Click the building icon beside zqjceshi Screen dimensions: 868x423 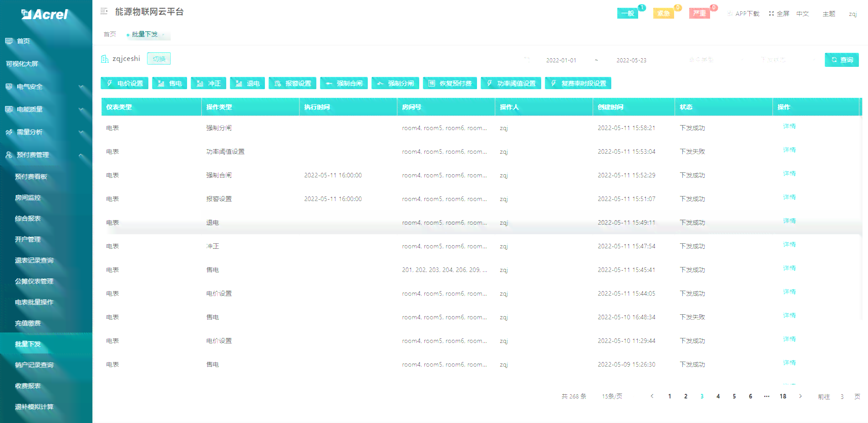point(105,59)
